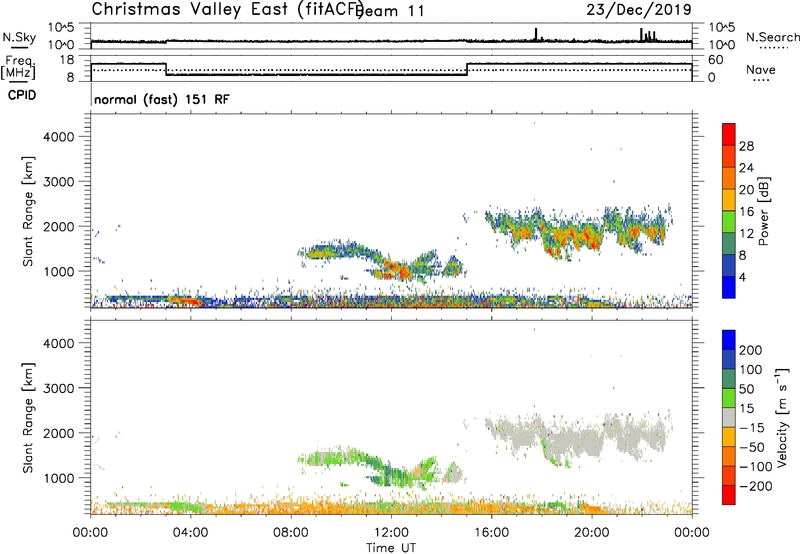Click the "4000" range tick in power panel
This screenshot has width=800, height=554.
pyautogui.click(x=58, y=137)
